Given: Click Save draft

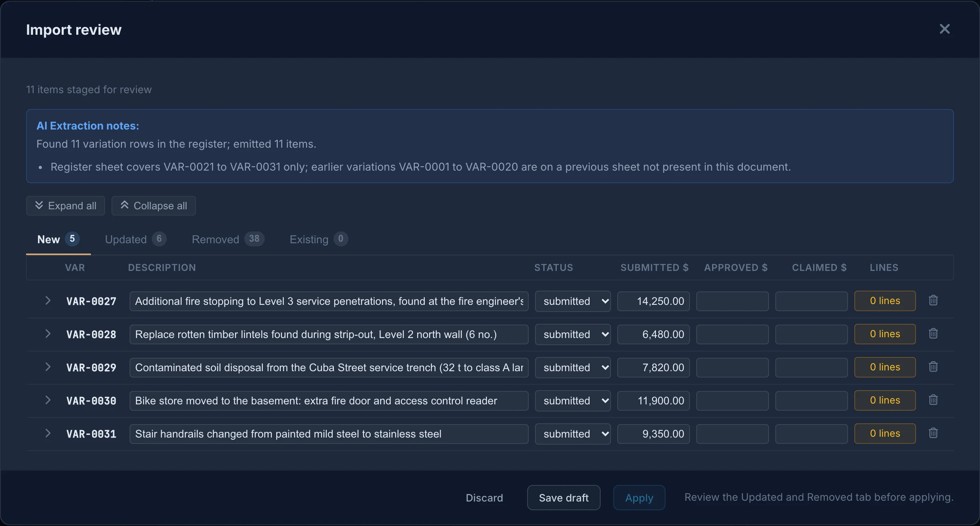Looking at the screenshot, I should pyautogui.click(x=563, y=498).
